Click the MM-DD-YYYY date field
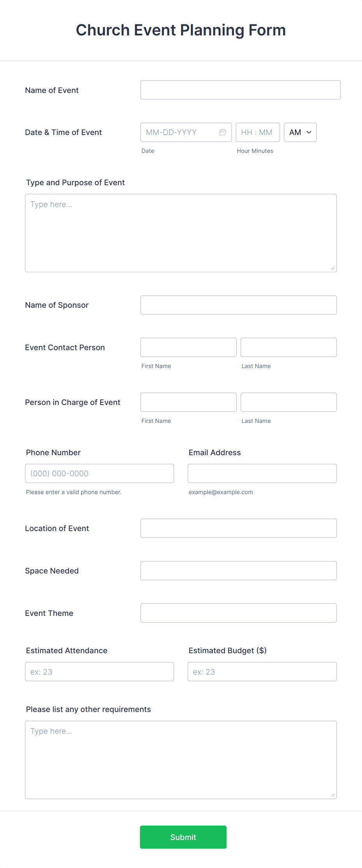 (179, 132)
